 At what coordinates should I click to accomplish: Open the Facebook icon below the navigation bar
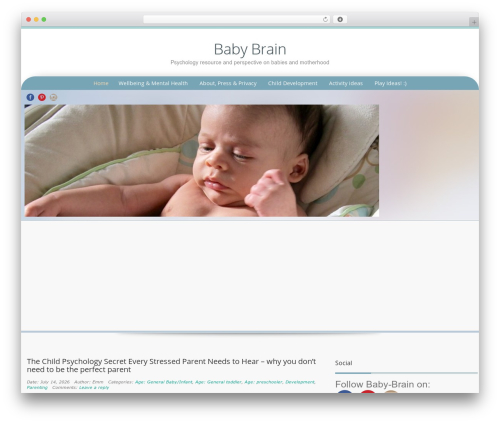[30, 97]
